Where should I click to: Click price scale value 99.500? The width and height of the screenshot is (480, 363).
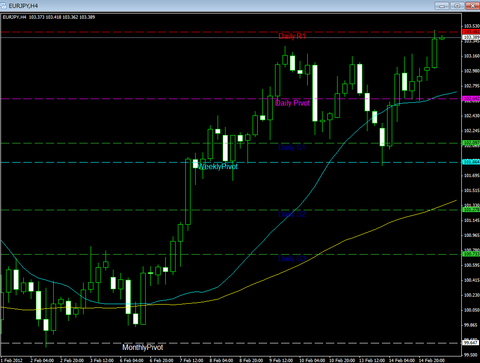pyautogui.click(x=472, y=355)
